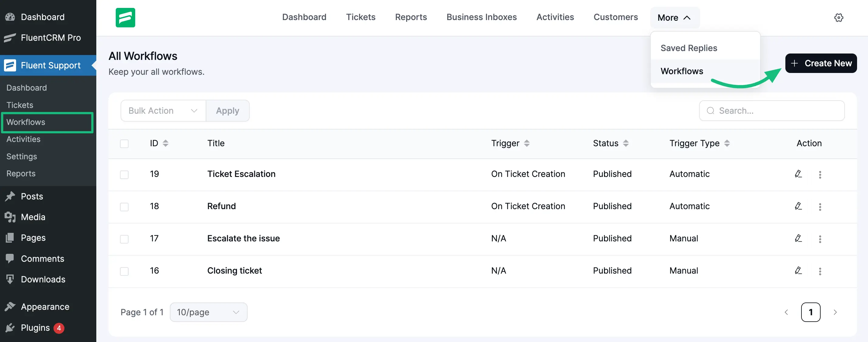Switch to the Reports tab in top navigation
The image size is (868, 342).
point(411,17)
